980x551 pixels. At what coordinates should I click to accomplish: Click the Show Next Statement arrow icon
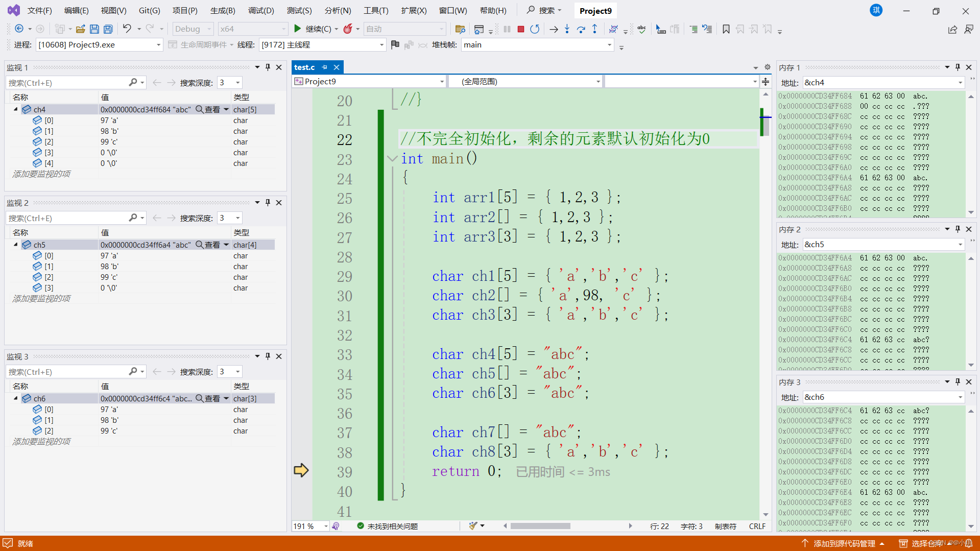tap(554, 29)
